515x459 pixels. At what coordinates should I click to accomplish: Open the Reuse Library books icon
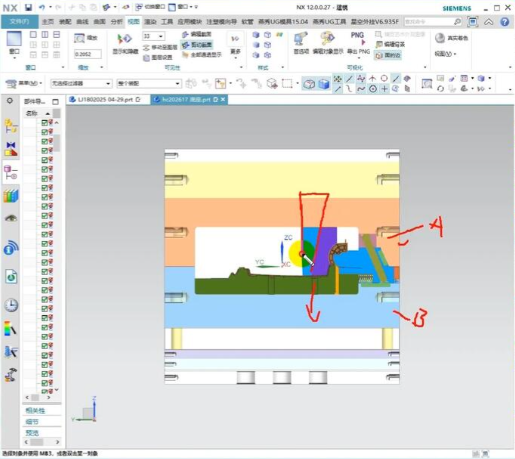tap(11, 196)
